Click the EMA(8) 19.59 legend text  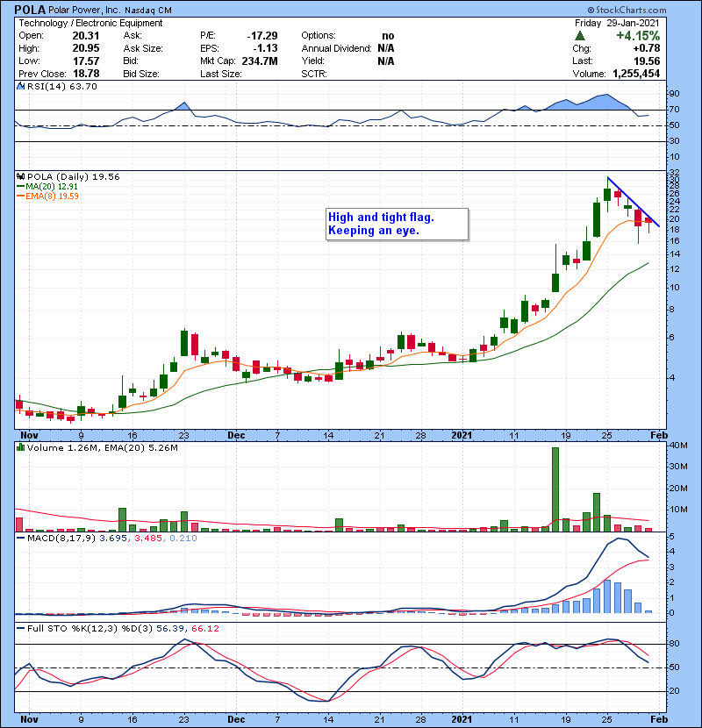pos(52,196)
